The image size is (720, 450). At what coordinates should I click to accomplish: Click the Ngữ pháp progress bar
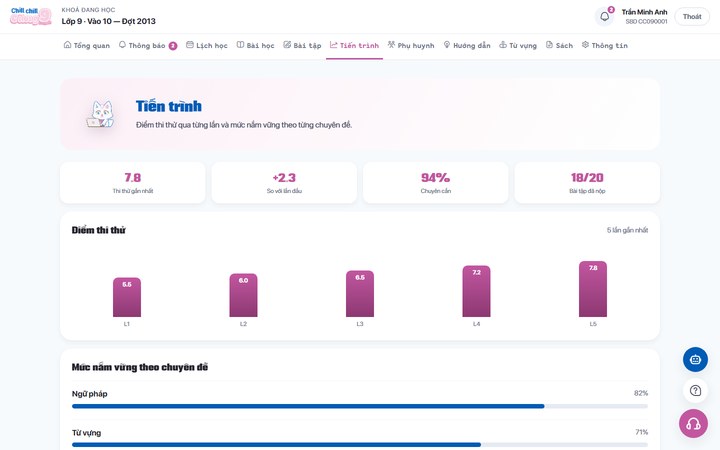coord(360,406)
